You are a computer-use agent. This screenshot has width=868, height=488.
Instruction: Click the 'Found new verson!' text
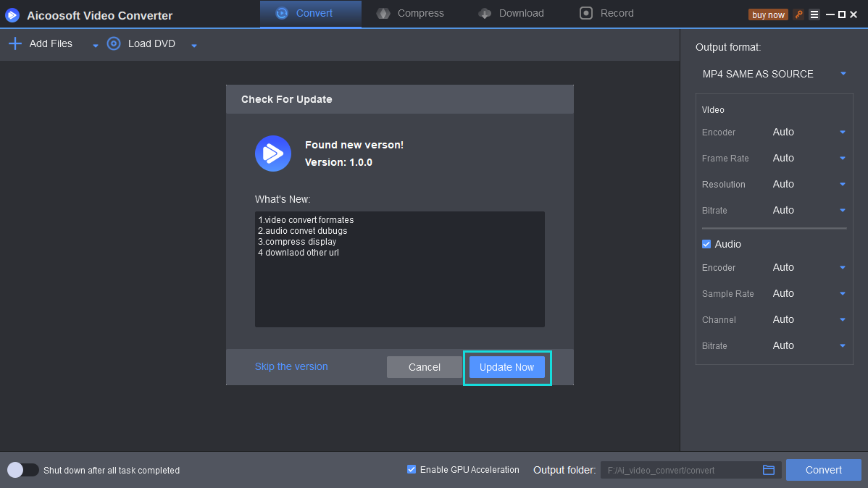click(354, 145)
